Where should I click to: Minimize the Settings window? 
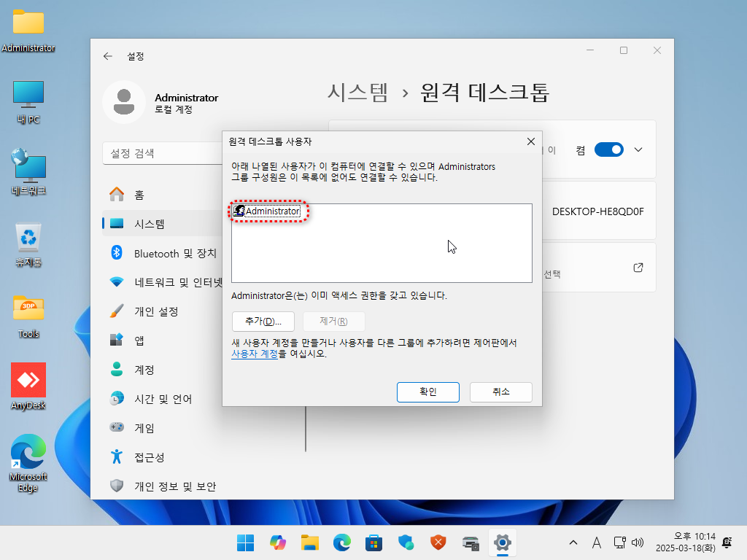point(589,50)
